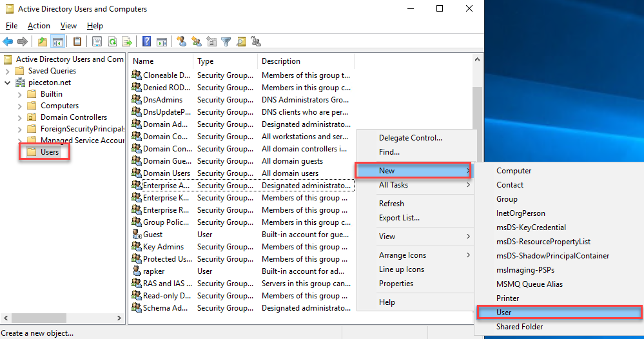Image resolution: width=644 pixels, height=339 pixels.
Task: Click the Guest user account icon
Action: click(137, 235)
